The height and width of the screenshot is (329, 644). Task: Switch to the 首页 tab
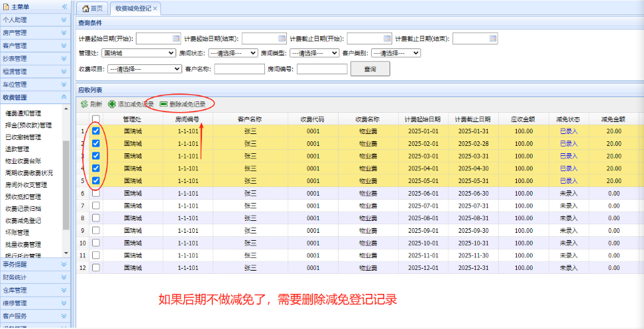[92, 8]
